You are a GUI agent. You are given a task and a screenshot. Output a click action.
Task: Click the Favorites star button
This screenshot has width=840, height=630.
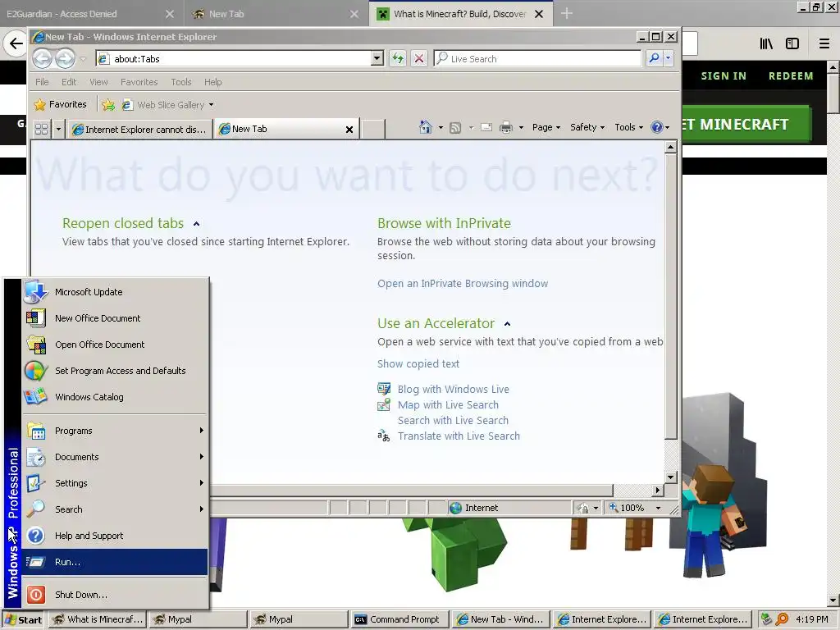[x=60, y=104]
